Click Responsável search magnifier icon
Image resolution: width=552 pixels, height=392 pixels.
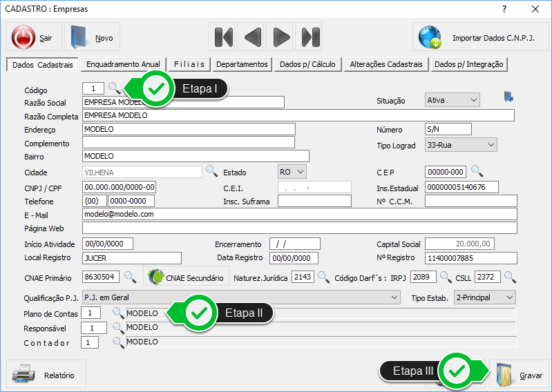click(118, 327)
